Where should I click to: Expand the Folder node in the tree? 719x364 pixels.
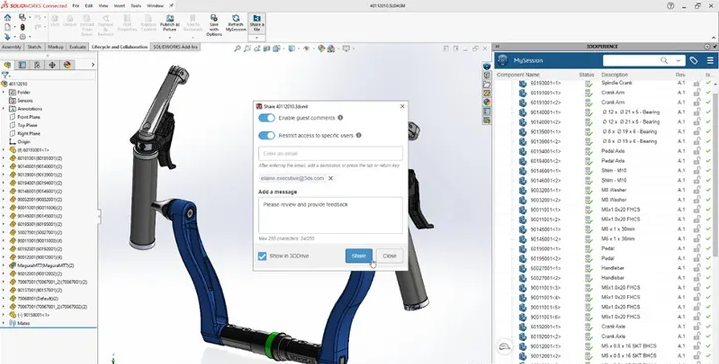click(x=4, y=92)
